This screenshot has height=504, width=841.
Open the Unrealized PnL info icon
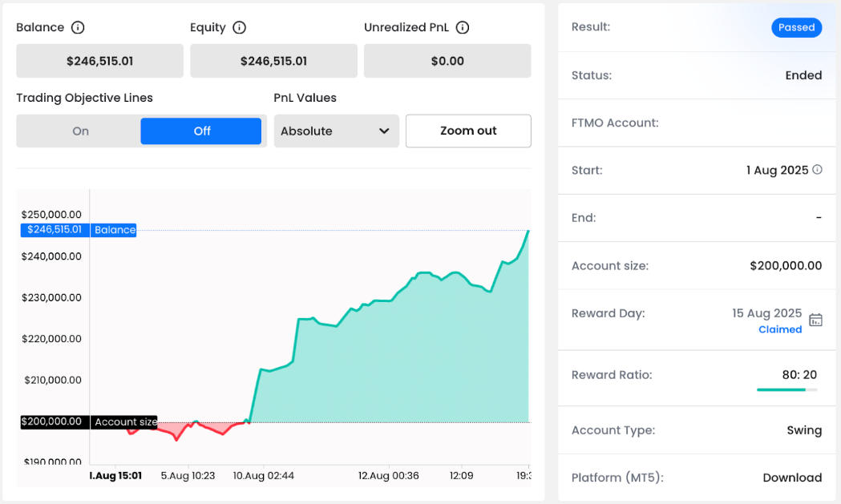click(462, 27)
